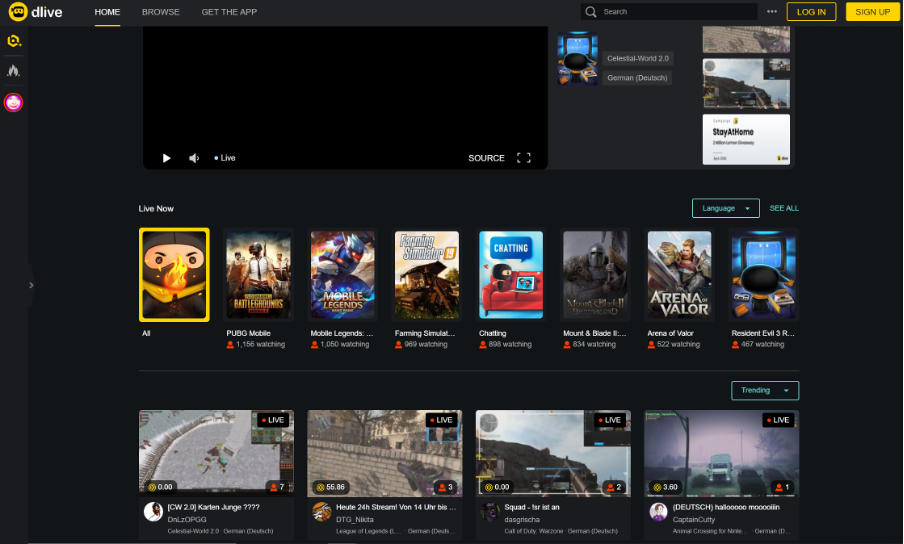Open the Karten Junge stream thumbnail

click(216, 454)
